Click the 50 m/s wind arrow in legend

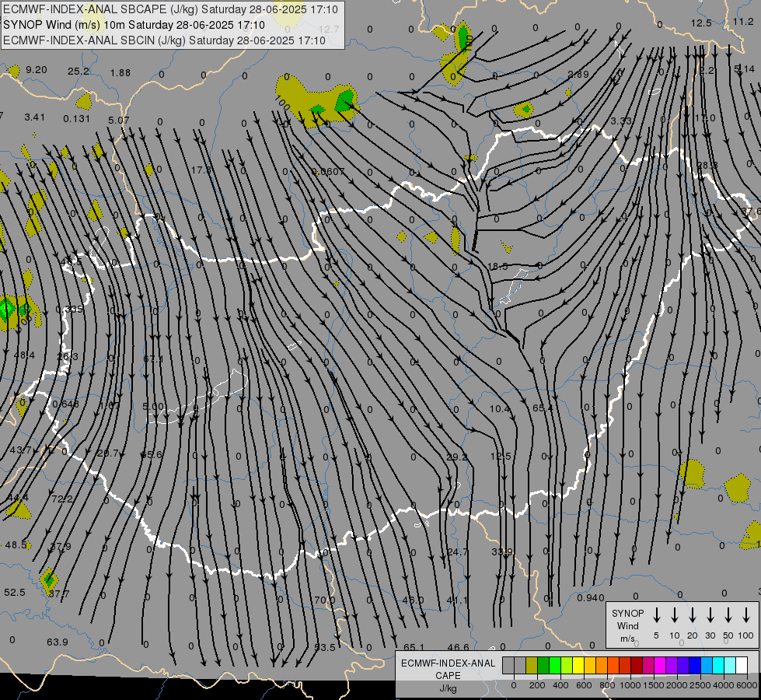point(728,615)
